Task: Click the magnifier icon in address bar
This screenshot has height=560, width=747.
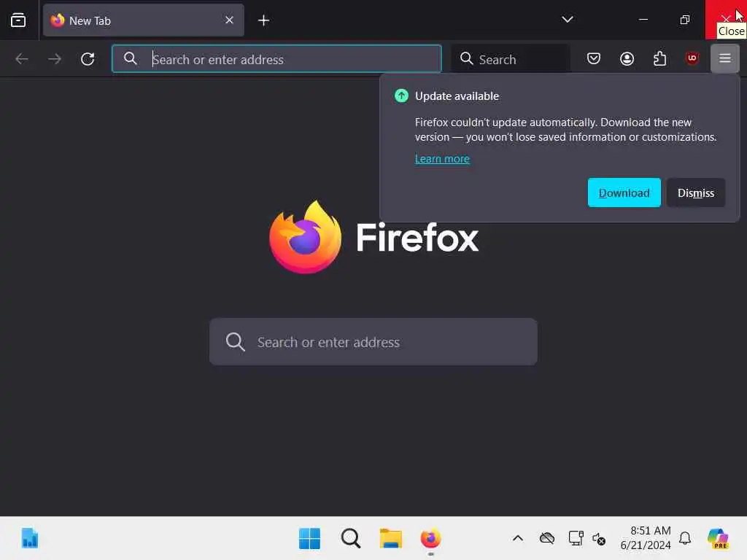Action: 130,58
